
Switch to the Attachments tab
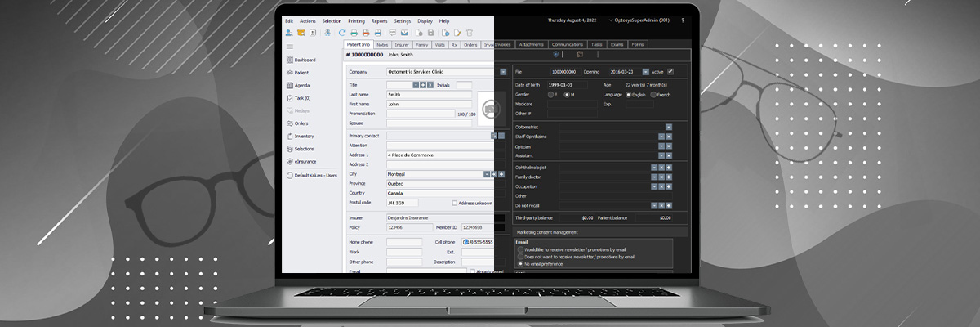coord(531,44)
